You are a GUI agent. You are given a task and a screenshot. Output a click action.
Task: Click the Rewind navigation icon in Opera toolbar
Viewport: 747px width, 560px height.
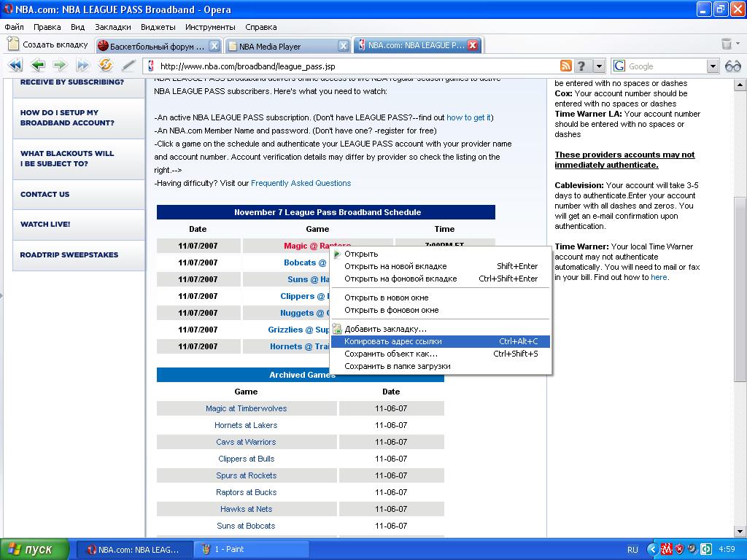click(15, 65)
